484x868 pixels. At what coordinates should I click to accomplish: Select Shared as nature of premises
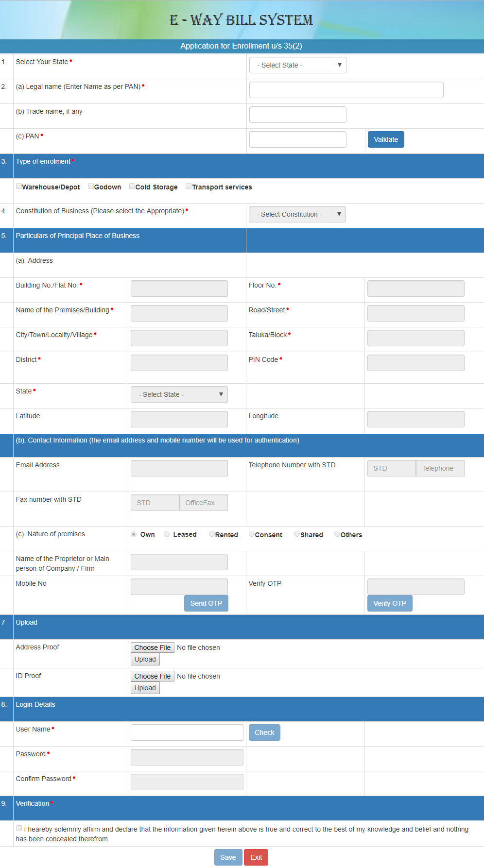(297, 534)
